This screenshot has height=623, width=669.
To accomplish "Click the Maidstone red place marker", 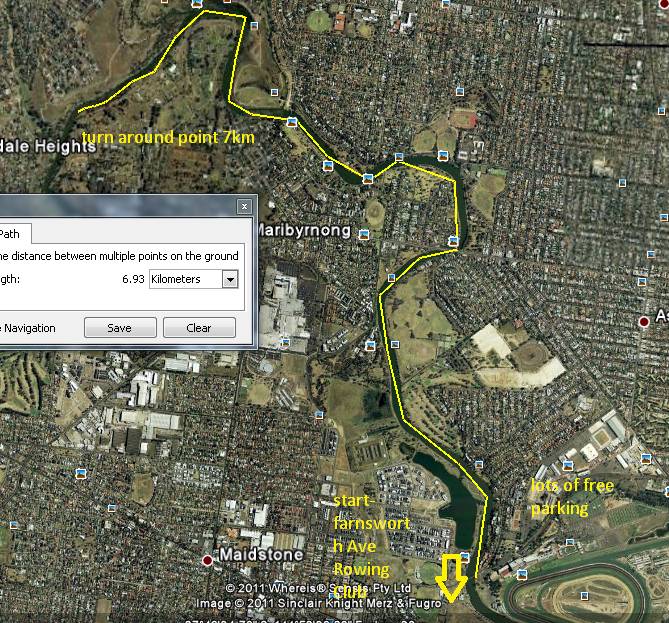I will point(207,560).
